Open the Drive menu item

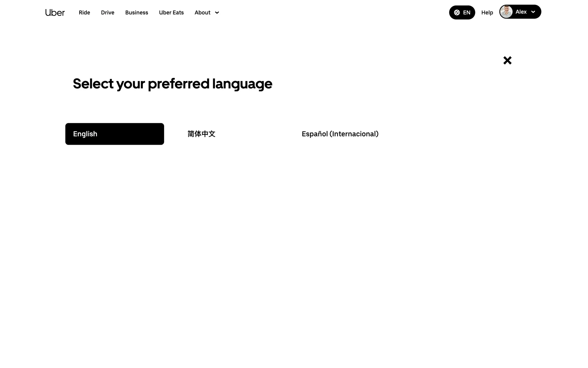[107, 13]
